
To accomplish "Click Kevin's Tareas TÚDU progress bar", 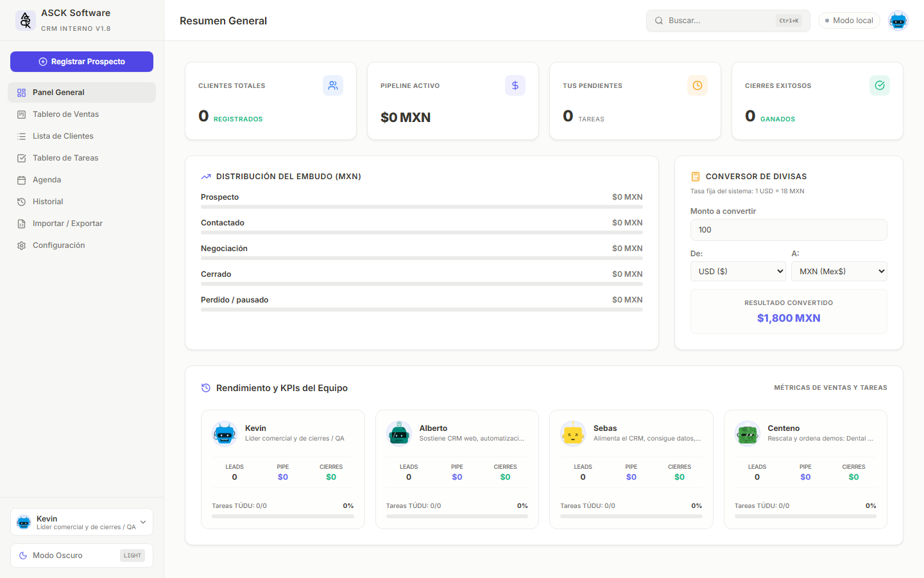I will click(283, 516).
